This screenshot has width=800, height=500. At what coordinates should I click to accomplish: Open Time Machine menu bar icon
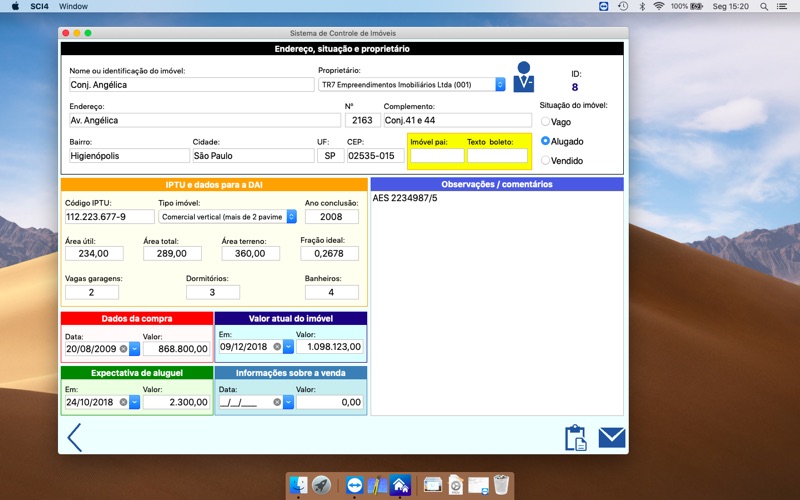click(623, 6)
